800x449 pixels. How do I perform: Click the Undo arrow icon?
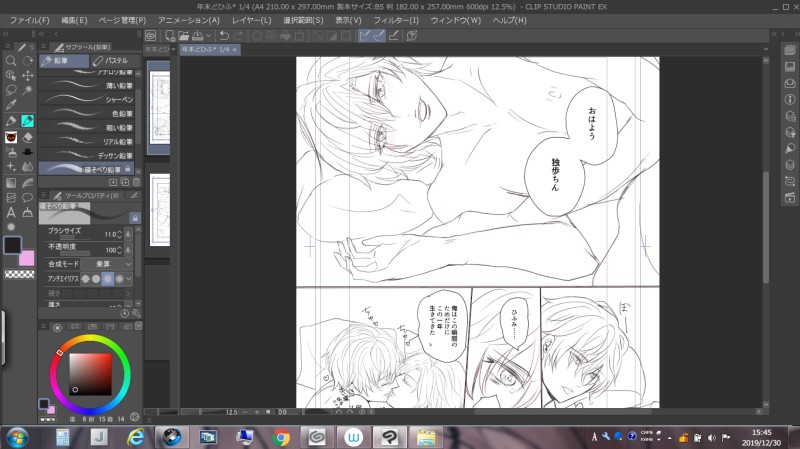[x=224, y=36]
